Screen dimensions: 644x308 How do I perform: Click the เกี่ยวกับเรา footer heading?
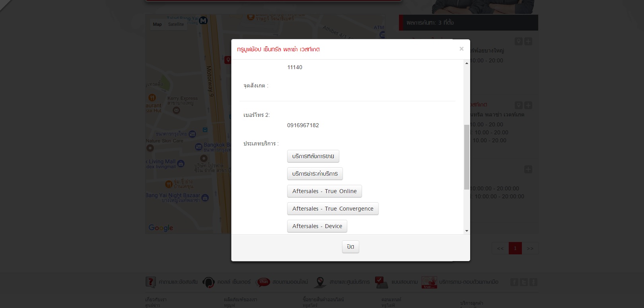point(156,299)
